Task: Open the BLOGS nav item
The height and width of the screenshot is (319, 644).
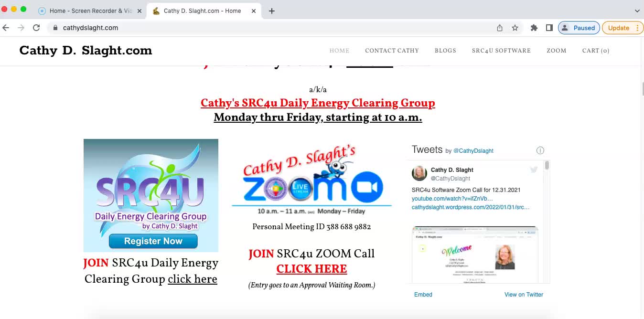Action: point(445,51)
